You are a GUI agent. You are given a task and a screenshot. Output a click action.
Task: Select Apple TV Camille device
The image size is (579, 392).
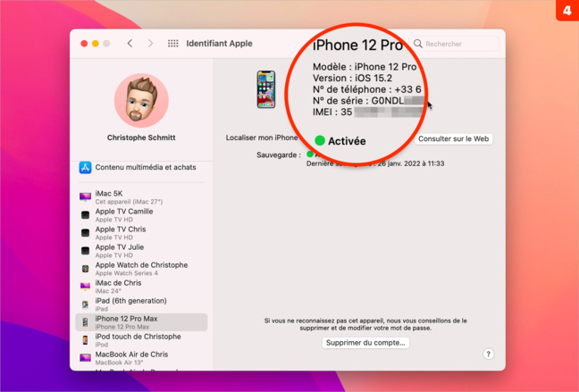(141, 215)
